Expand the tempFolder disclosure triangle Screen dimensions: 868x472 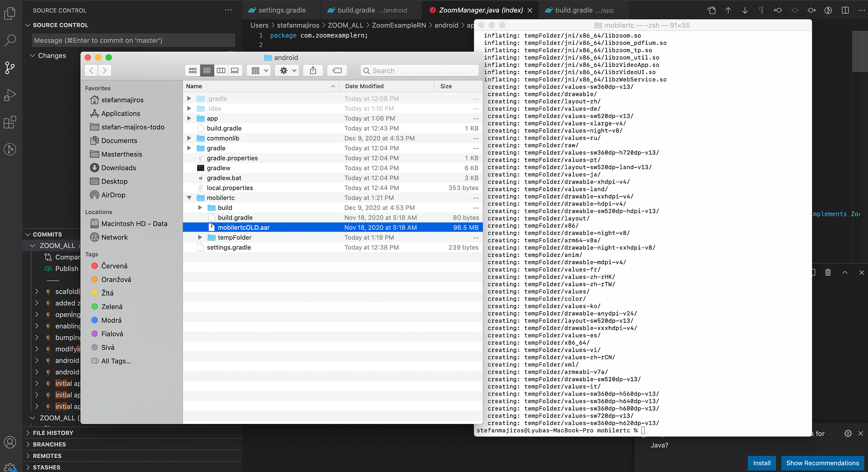coord(200,237)
